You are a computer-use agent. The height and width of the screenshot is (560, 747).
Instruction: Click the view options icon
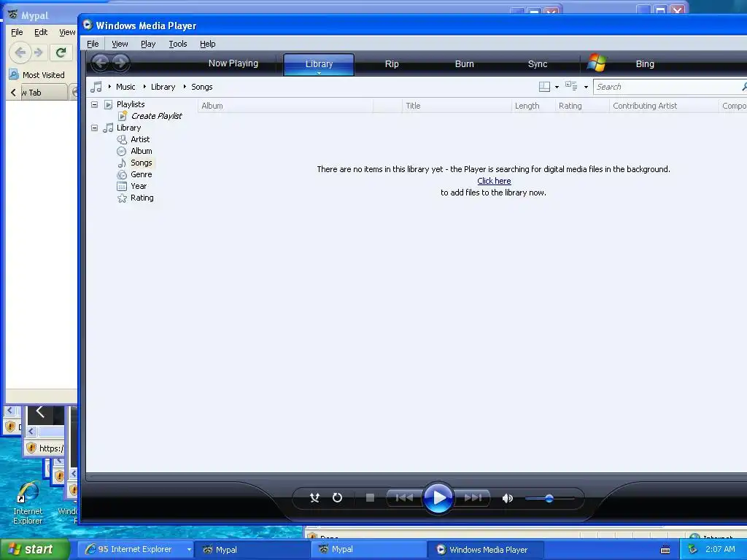pos(571,86)
